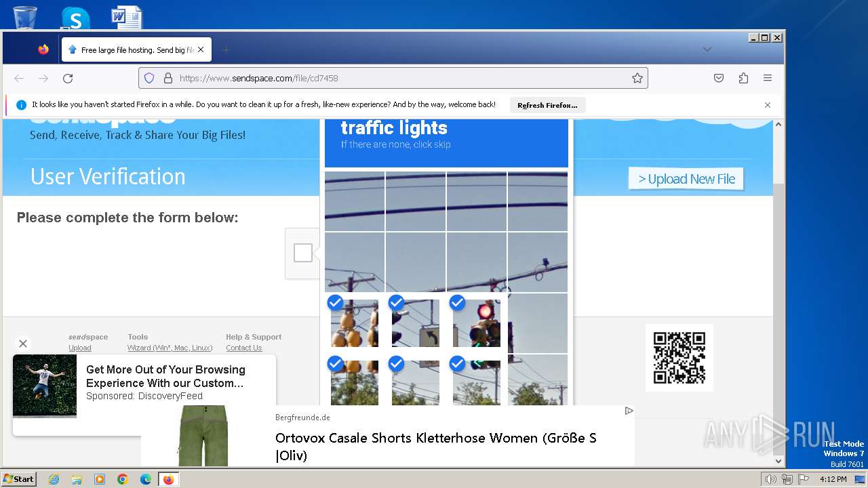868x488 pixels.
Task: Click the QR code image
Action: [679, 358]
